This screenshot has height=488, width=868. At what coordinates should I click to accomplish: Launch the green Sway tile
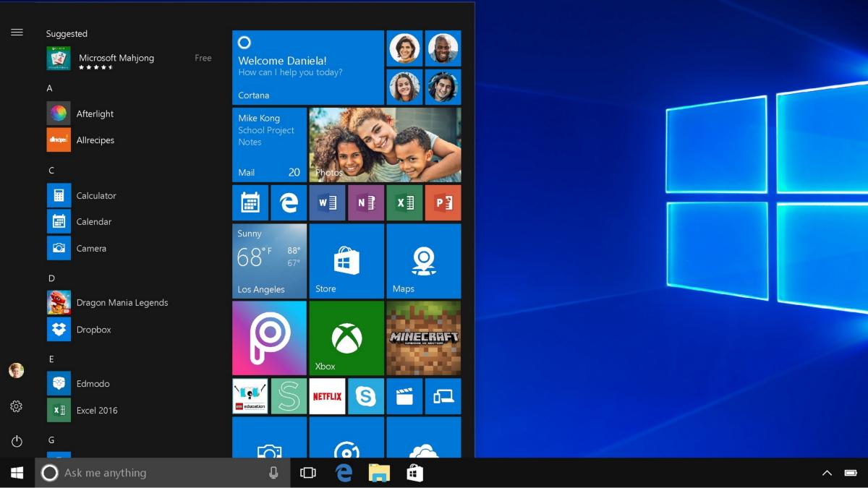tap(289, 396)
